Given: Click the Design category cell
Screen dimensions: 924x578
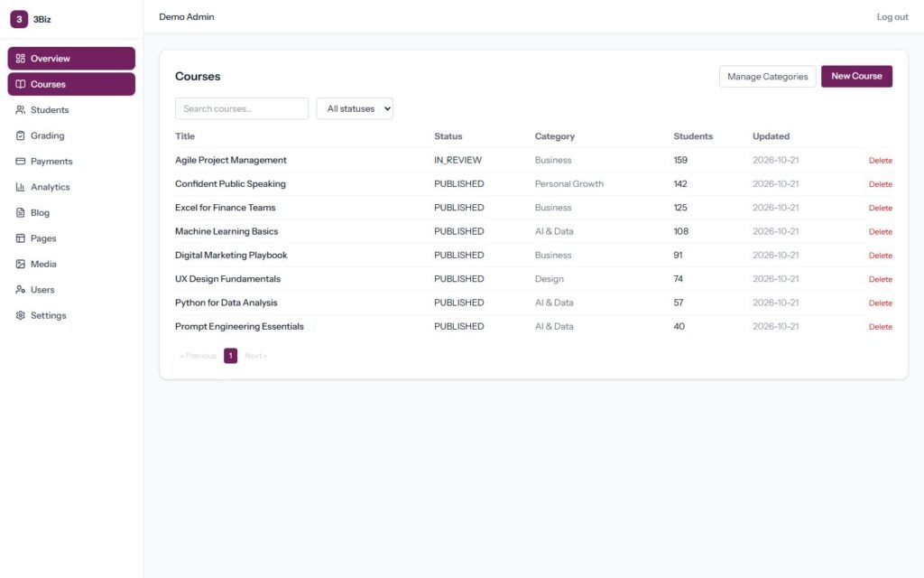Looking at the screenshot, I should point(550,278).
